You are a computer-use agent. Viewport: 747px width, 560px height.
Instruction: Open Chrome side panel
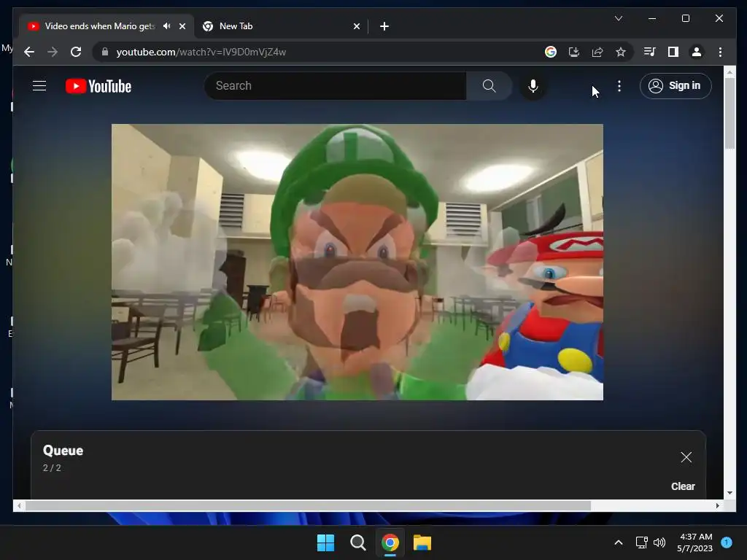(x=673, y=52)
